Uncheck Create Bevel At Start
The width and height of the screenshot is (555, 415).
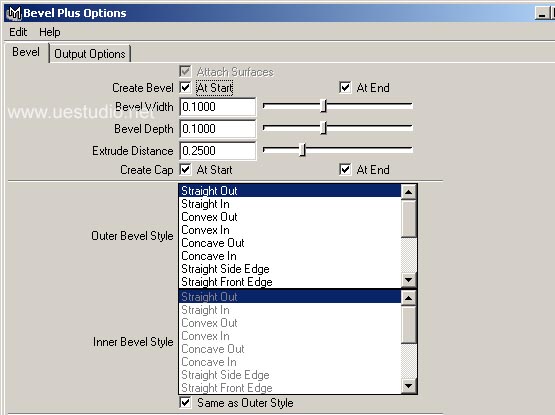pyautogui.click(x=185, y=87)
